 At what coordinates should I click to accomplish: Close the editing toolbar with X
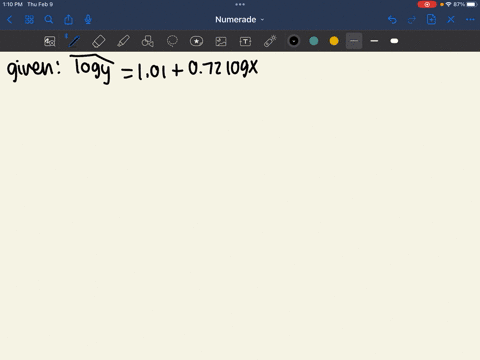point(451,20)
